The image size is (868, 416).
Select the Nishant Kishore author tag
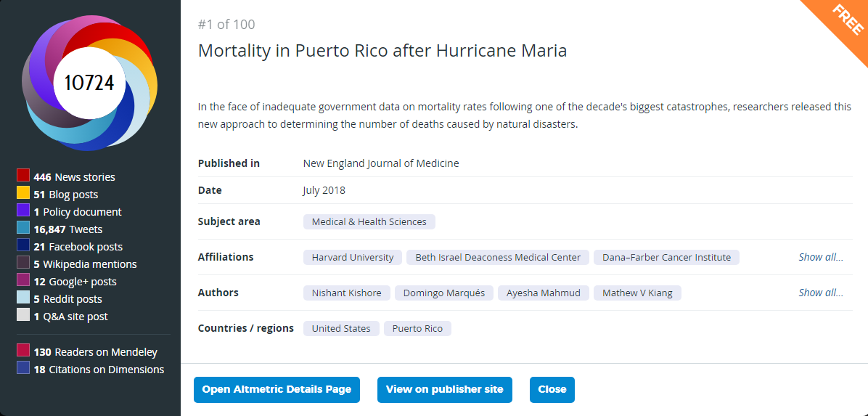[346, 293]
